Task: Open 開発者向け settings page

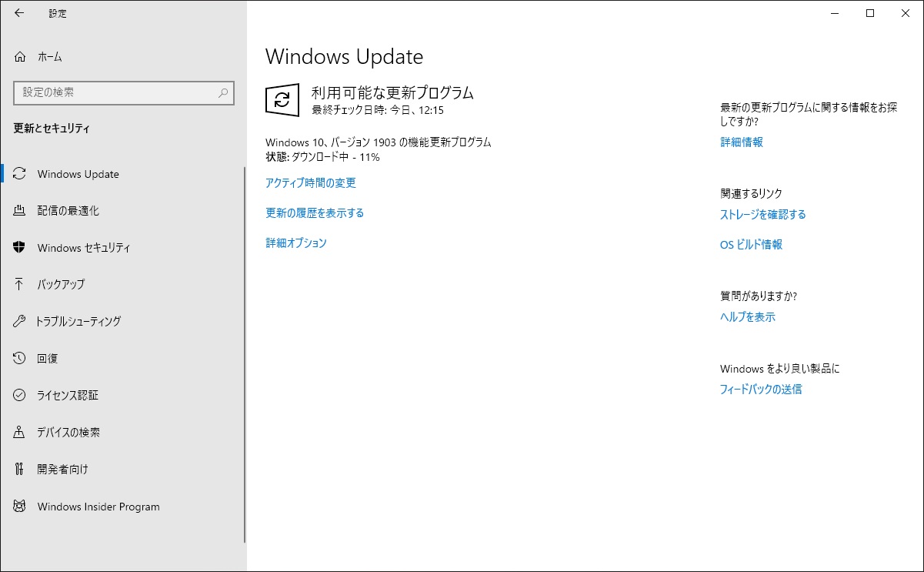Action: point(62,469)
